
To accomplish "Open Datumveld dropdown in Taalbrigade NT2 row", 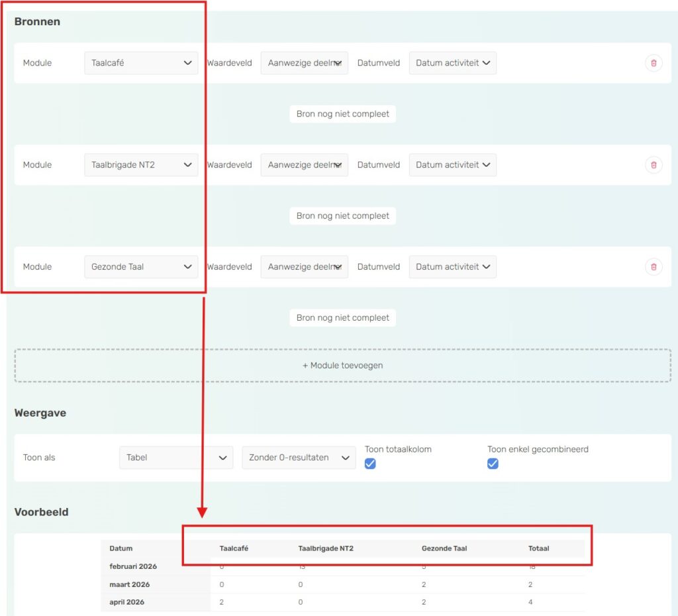I will point(452,165).
